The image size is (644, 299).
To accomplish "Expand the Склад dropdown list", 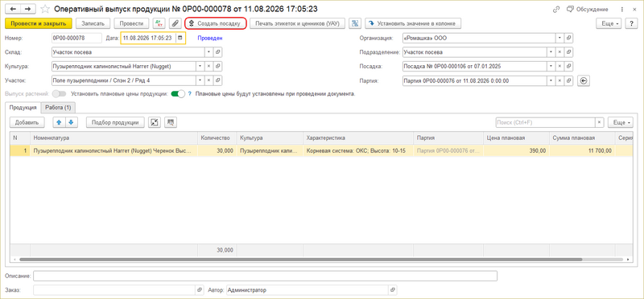I will click(x=208, y=52).
